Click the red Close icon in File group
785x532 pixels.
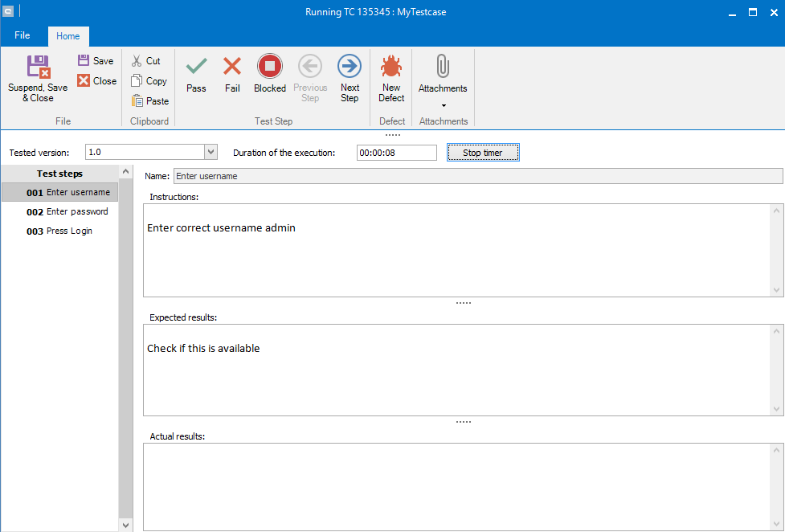pos(84,81)
